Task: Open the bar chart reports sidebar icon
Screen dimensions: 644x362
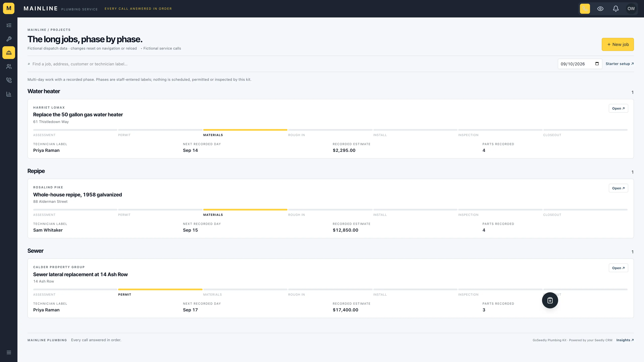Action: 9,94
